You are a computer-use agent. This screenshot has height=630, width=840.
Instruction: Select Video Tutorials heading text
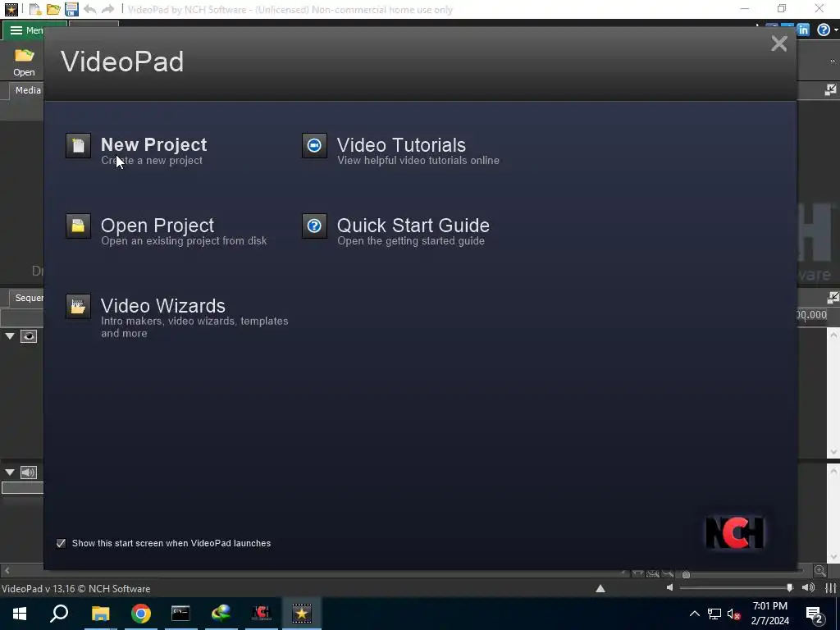[401, 145]
